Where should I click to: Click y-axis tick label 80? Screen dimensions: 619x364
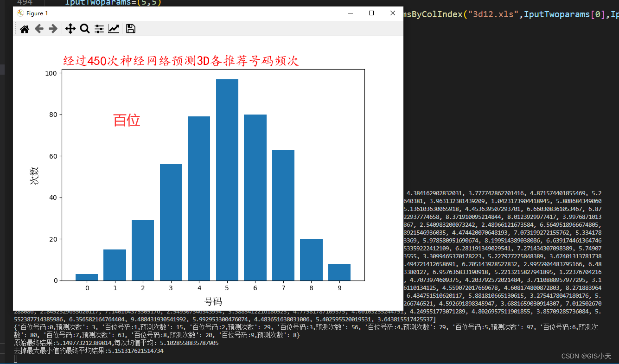click(53, 115)
